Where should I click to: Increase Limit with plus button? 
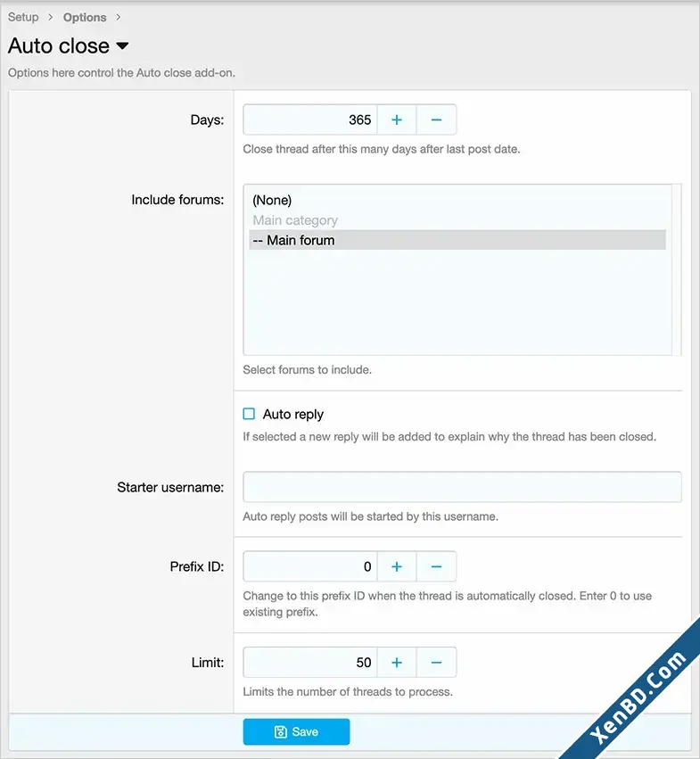point(397,662)
